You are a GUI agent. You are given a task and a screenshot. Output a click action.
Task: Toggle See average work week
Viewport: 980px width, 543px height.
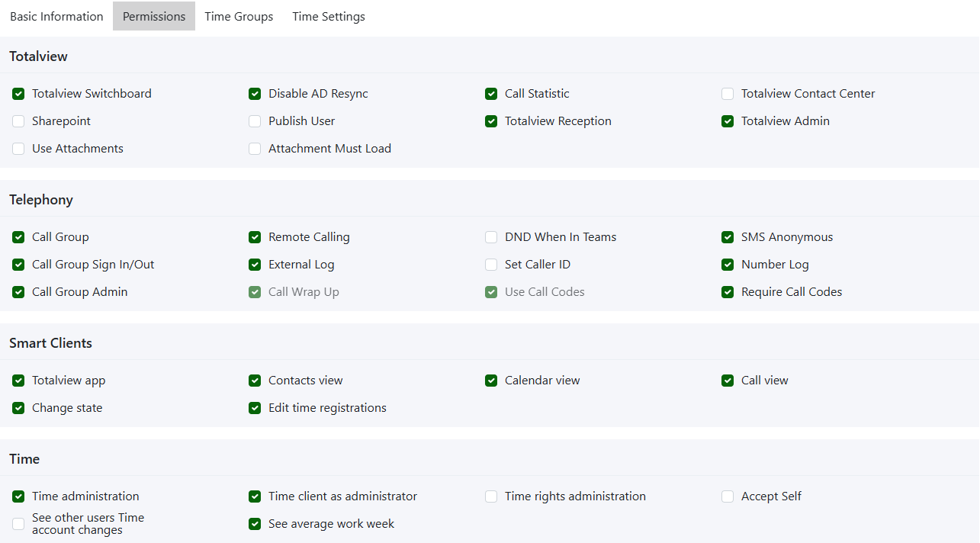click(255, 524)
